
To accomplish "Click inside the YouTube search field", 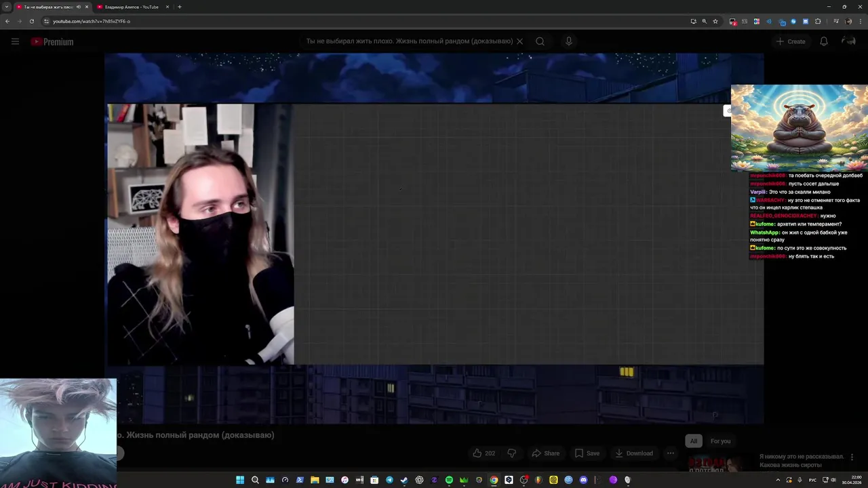I will [x=409, y=41].
